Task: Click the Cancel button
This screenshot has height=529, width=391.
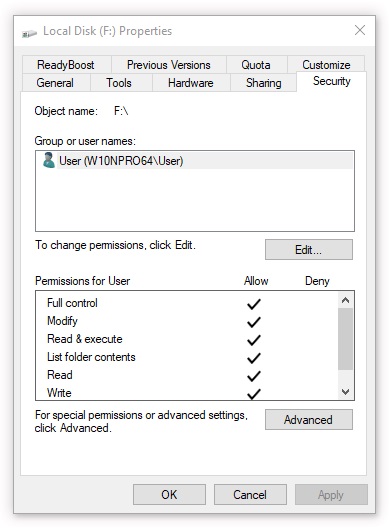Action: coord(250,495)
